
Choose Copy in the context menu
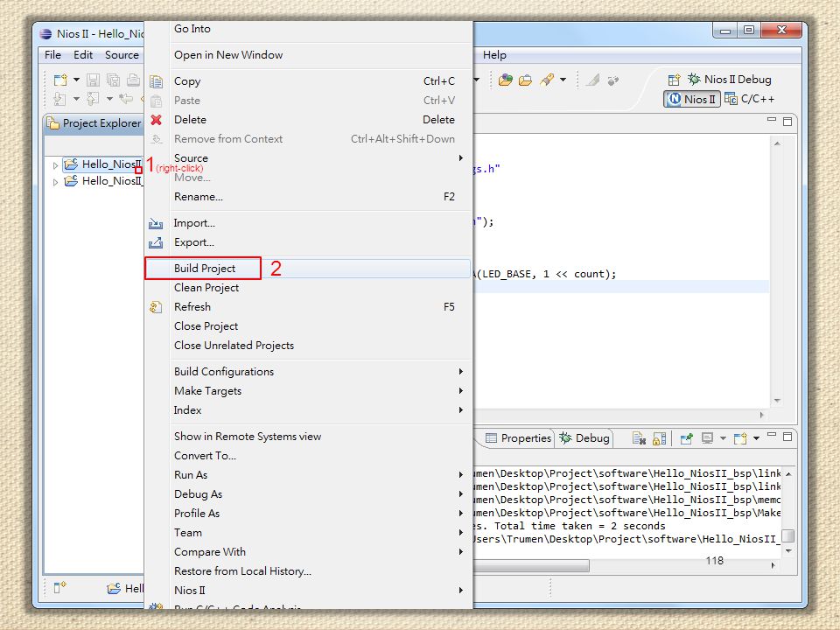[309, 80]
